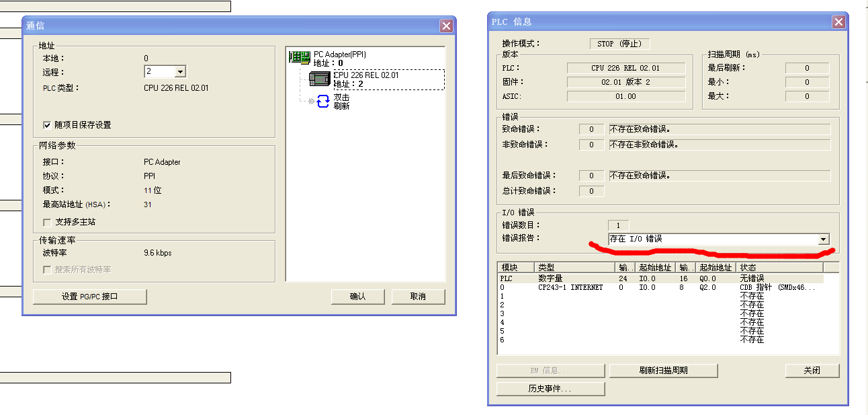The width and height of the screenshot is (868, 415).
Task: Open 历史事件 history events
Action: (x=550, y=389)
